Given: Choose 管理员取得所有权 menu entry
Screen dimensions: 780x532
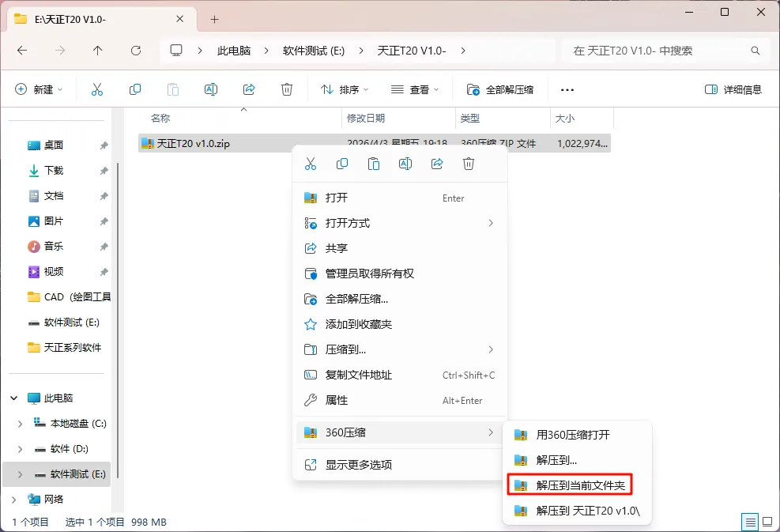Looking at the screenshot, I should click(x=400, y=274).
